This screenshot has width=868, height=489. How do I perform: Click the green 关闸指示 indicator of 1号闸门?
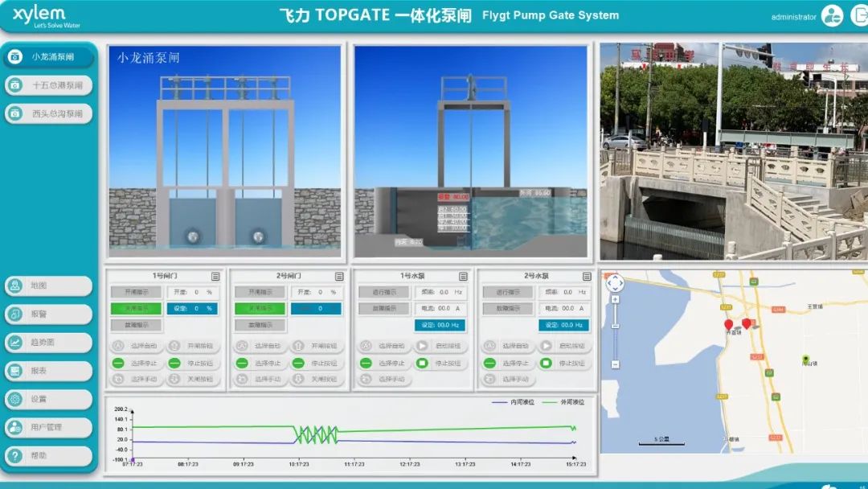point(136,309)
